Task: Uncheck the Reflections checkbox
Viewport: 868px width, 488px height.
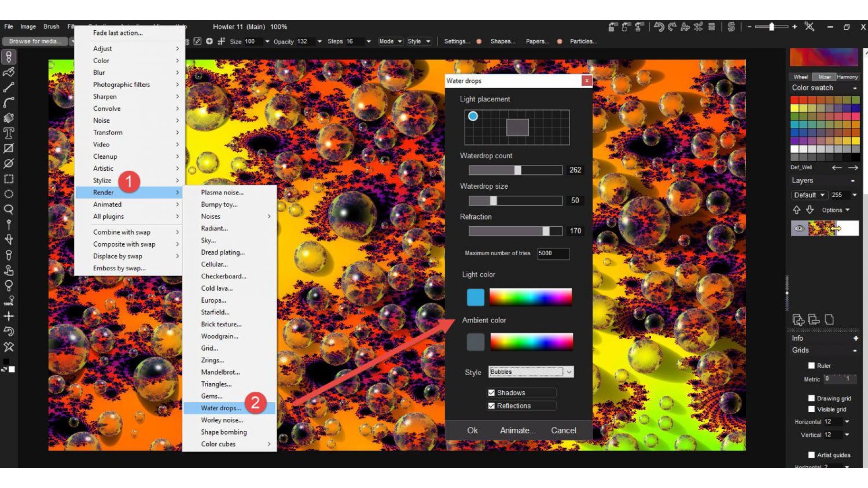Action: [491, 406]
